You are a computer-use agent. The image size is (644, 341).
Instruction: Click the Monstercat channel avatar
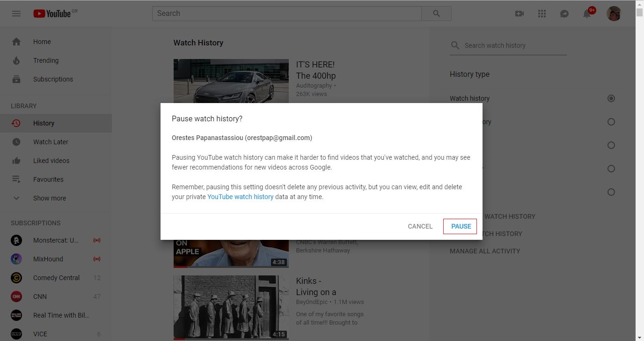(16, 240)
